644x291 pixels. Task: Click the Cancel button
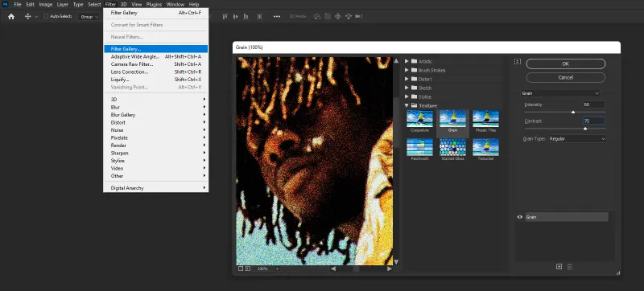(566, 77)
